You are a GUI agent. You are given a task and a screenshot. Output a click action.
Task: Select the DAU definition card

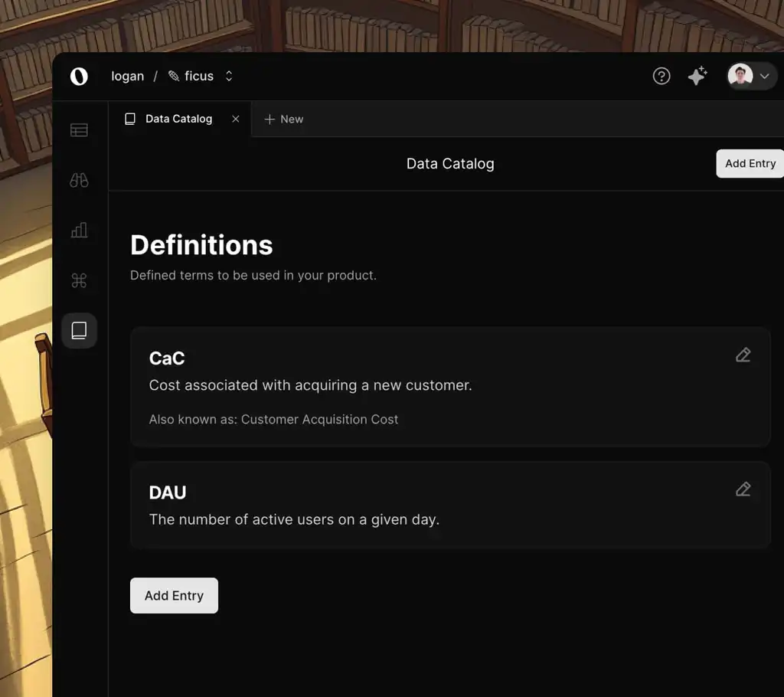(x=449, y=506)
